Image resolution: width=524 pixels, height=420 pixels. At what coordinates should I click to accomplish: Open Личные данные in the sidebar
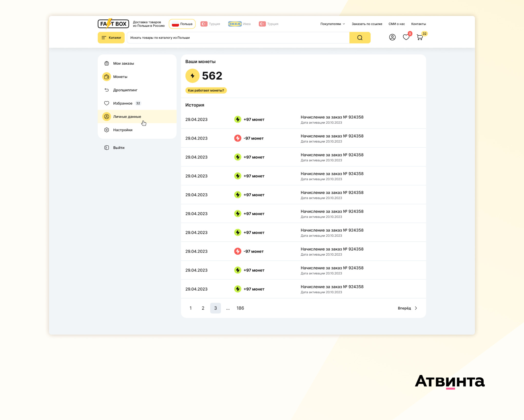pyautogui.click(x=127, y=117)
